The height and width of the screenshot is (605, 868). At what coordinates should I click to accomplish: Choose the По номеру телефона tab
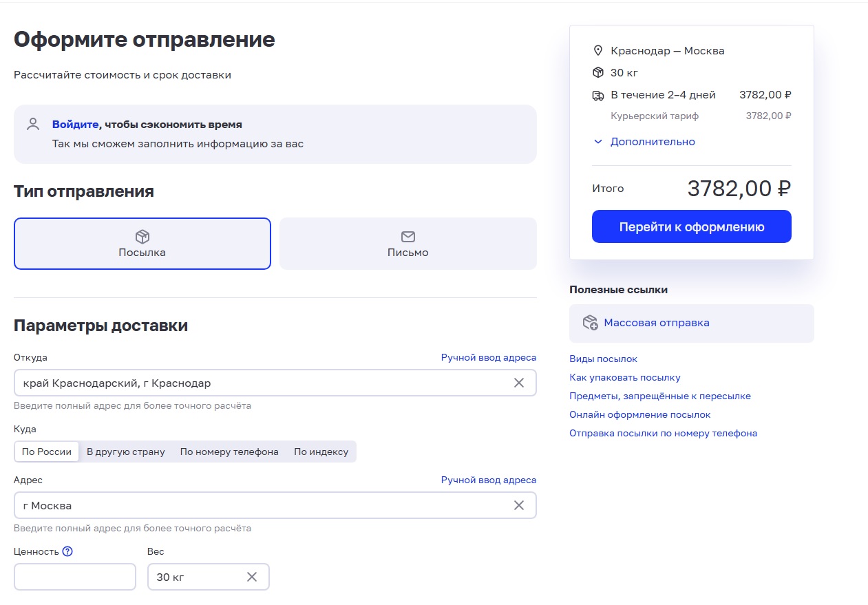229,452
